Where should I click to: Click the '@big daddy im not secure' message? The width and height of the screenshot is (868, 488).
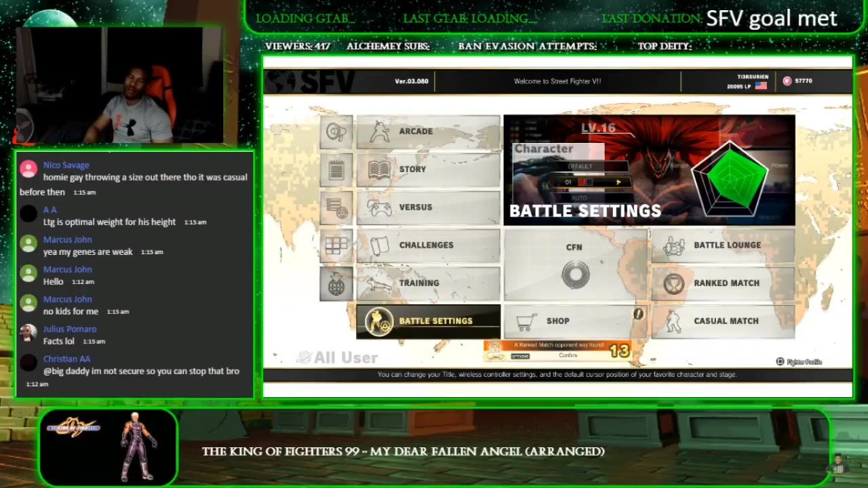[x=141, y=371]
